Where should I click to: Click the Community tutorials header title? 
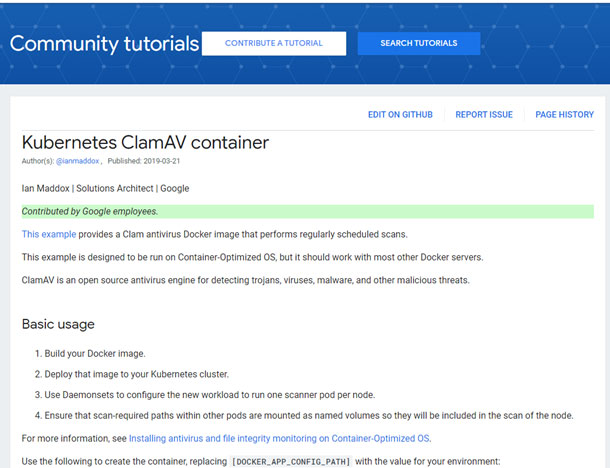point(104,44)
